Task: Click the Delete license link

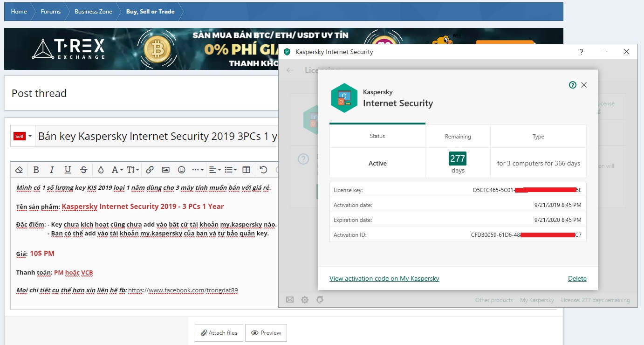Action: point(577,278)
